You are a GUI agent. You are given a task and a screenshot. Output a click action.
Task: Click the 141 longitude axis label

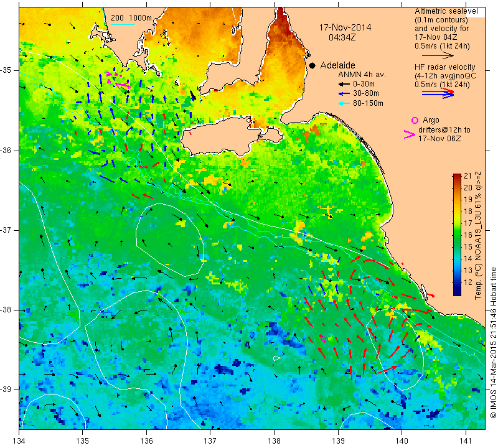(x=466, y=441)
